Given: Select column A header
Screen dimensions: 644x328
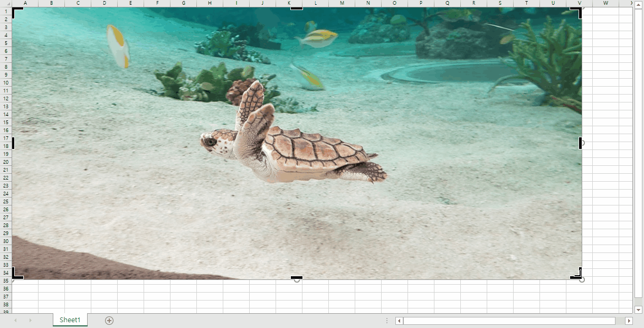Looking at the screenshot, I should click(25, 3).
